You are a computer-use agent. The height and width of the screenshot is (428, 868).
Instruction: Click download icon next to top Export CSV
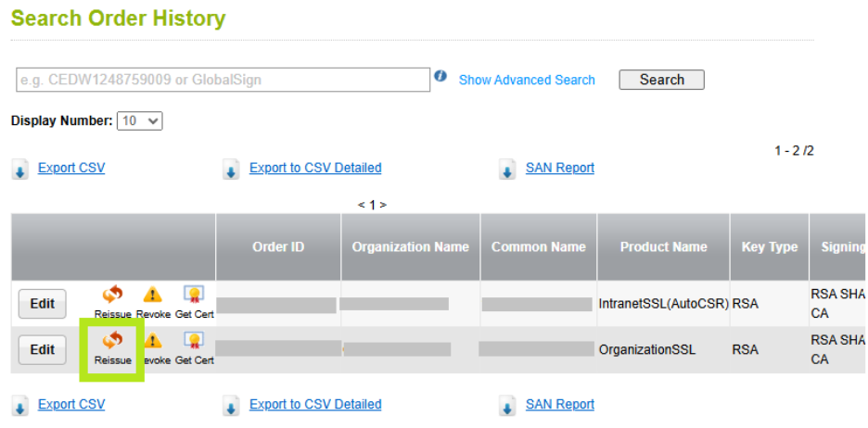point(19,170)
